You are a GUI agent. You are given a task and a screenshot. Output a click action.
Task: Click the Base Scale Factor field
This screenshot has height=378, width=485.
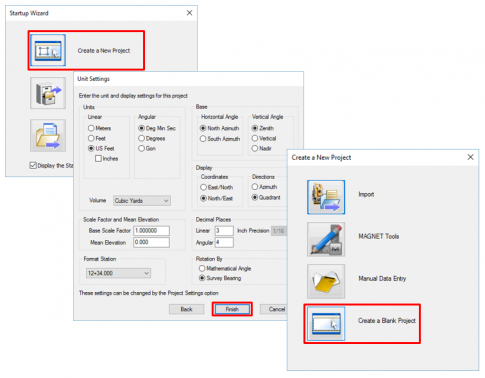pos(151,231)
